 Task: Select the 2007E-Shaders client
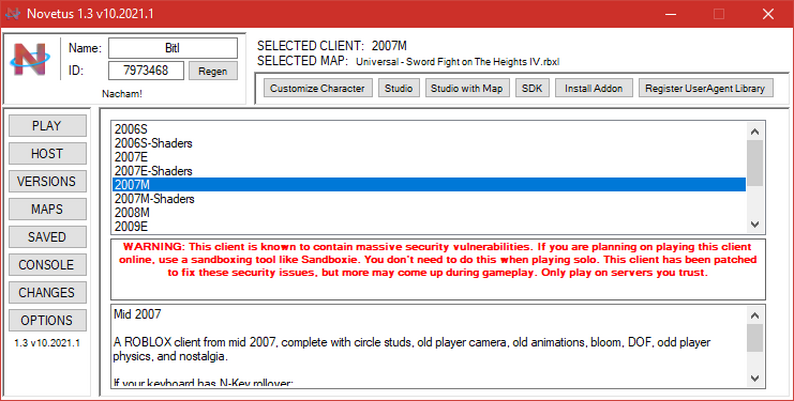(x=429, y=171)
